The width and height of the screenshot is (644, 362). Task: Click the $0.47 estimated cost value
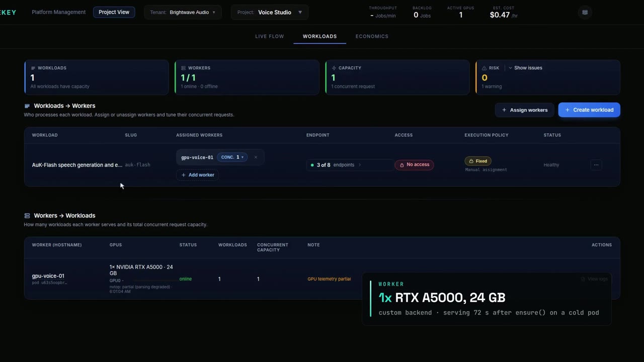tap(500, 15)
